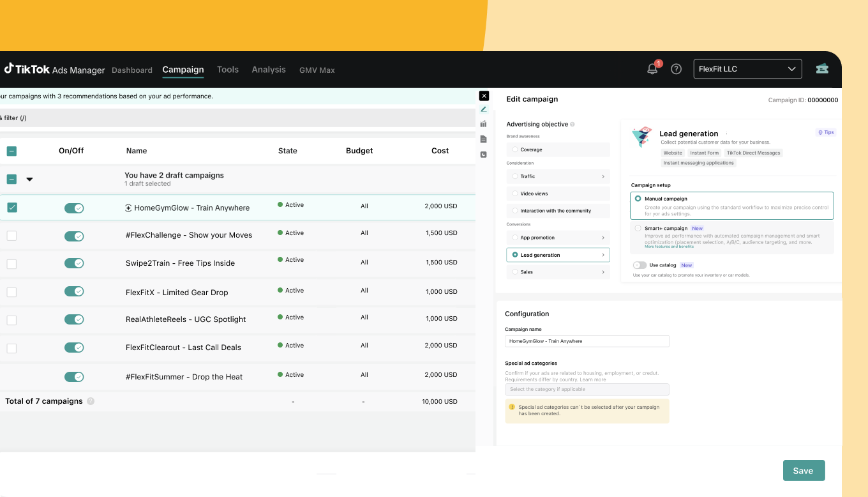This screenshot has width=868, height=497.
Task: Click the help question mark icon
Action: click(676, 69)
